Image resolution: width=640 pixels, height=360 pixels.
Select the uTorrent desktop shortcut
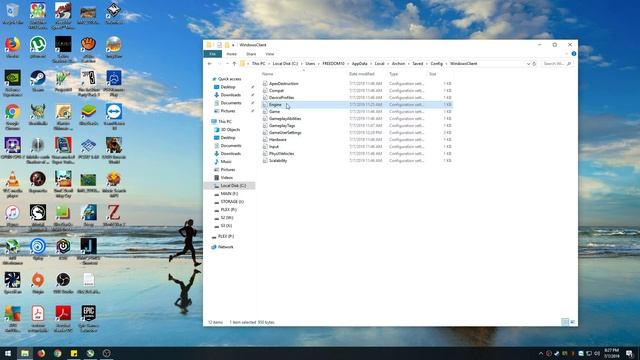click(x=38, y=47)
